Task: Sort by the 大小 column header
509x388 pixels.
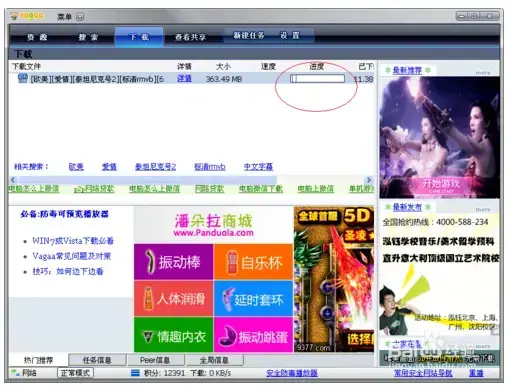Action: [x=223, y=66]
